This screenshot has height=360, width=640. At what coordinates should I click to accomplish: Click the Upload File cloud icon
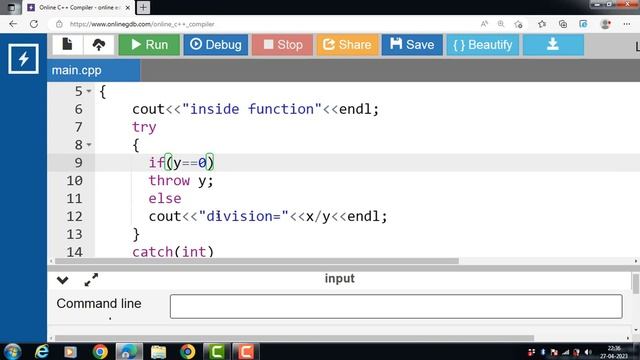click(99, 44)
